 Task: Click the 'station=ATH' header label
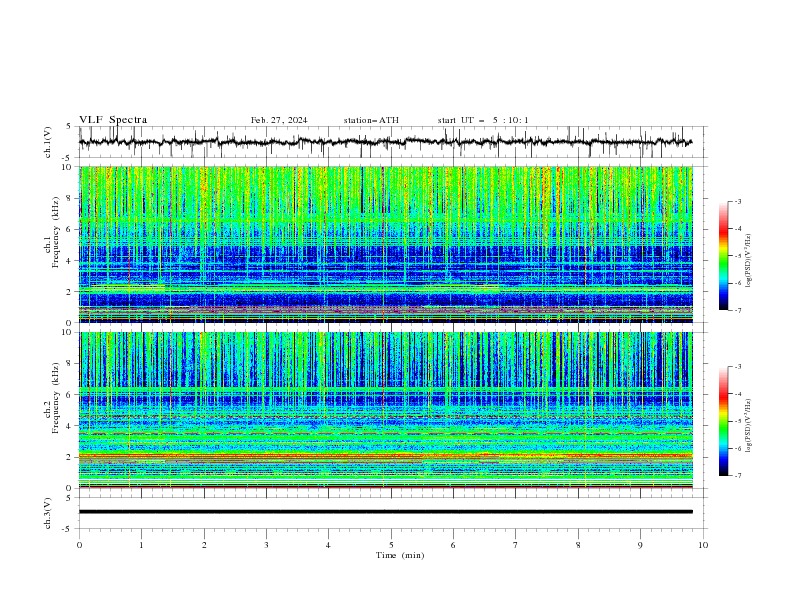[x=371, y=120]
